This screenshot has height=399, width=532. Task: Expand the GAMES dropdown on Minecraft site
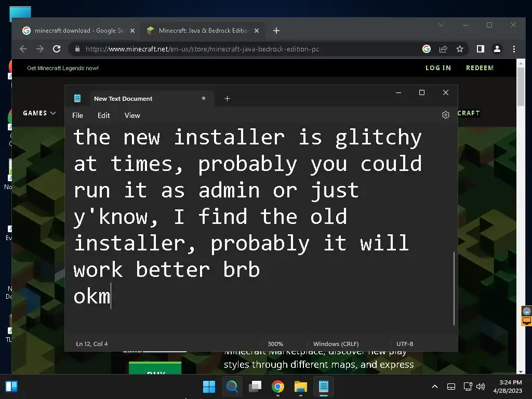pyautogui.click(x=39, y=113)
